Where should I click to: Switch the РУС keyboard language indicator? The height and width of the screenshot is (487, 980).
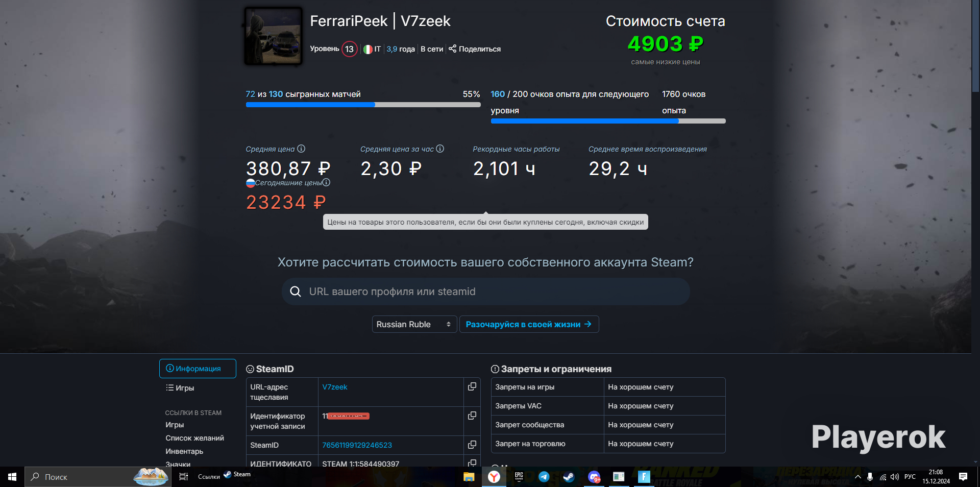coord(910,477)
